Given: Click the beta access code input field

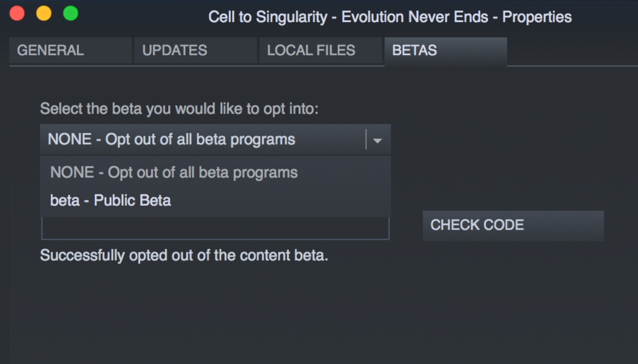Looking at the screenshot, I should [215, 228].
